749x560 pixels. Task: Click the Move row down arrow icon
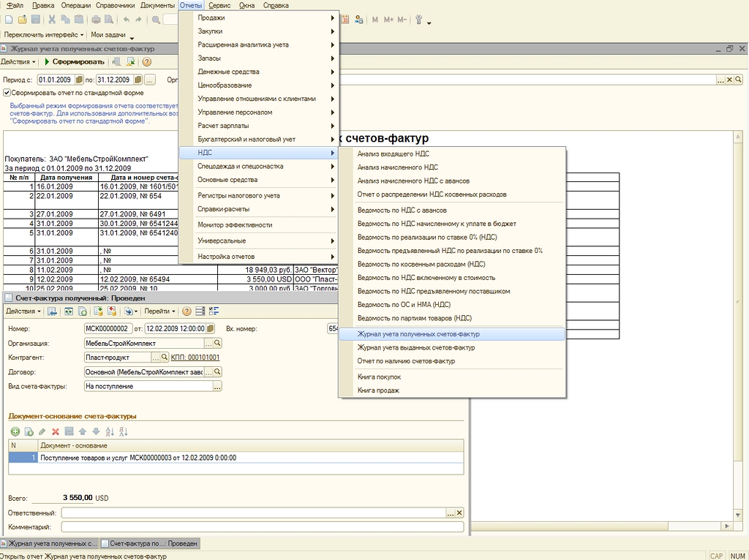click(x=96, y=431)
